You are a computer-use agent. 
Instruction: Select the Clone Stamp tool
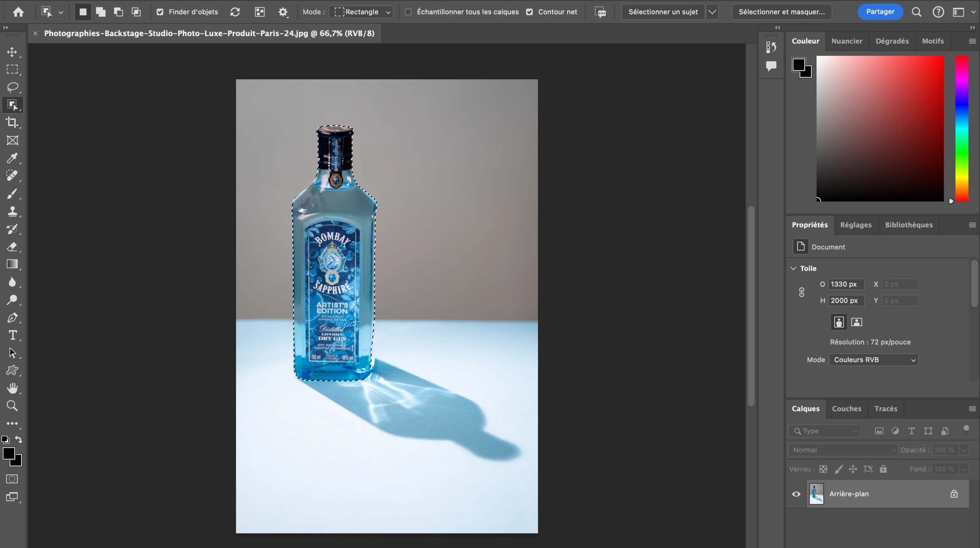tap(13, 211)
